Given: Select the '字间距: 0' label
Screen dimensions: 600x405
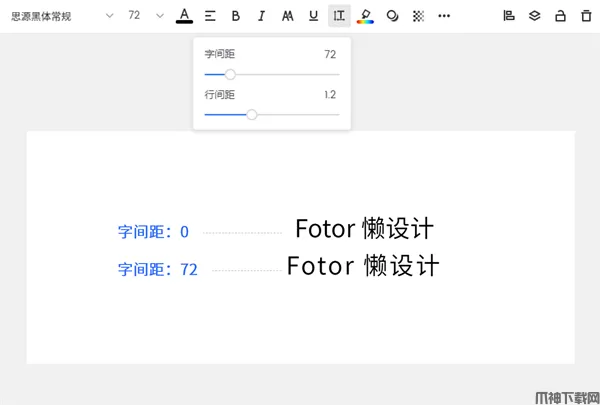Looking at the screenshot, I should (x=153, y=232).
